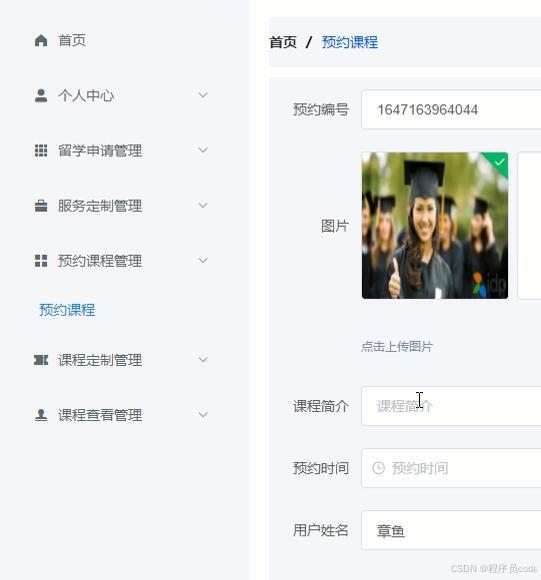Focus the 用户姓名 input field
Screen dimensions: 541x580
(451, 530)
